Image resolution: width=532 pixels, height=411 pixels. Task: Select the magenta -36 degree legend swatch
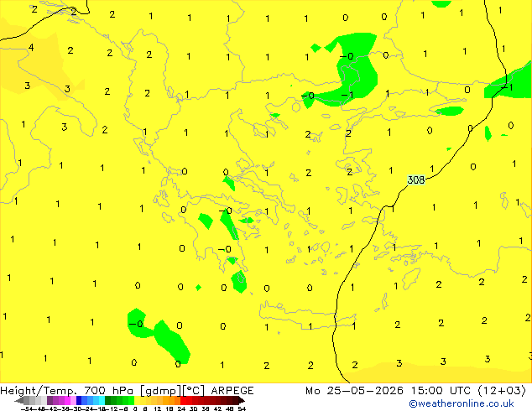(x=67, y=400)
